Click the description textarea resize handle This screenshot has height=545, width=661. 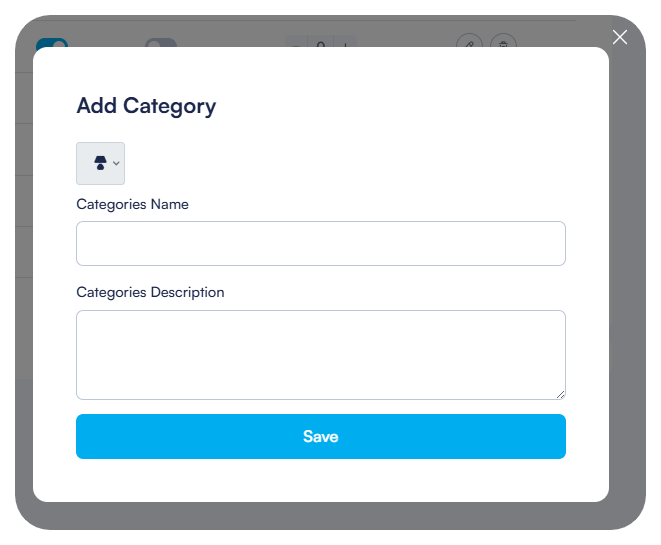tap(560, 394)
